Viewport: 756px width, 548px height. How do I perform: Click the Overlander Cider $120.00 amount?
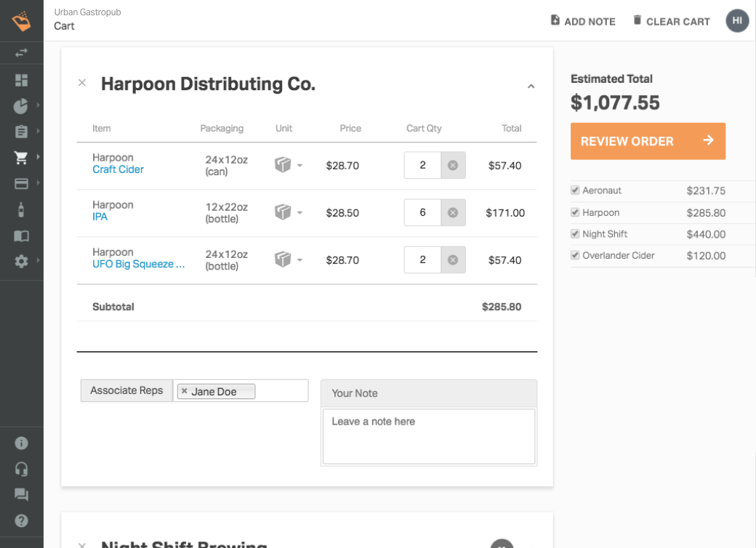pyautogui.click(x=706, y=256)
